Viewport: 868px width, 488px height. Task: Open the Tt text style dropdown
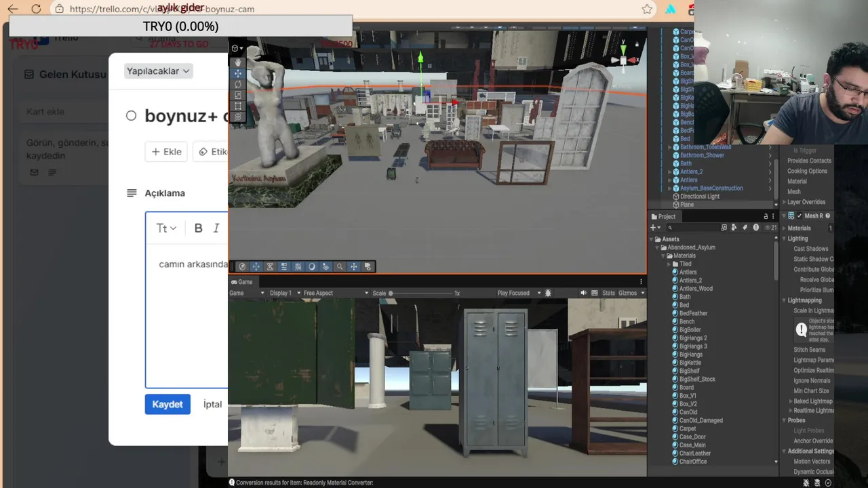[x=166, y=228]
